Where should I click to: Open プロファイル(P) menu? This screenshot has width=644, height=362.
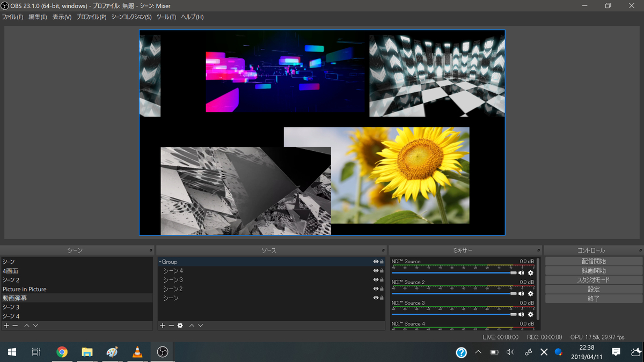coord(91,17)
